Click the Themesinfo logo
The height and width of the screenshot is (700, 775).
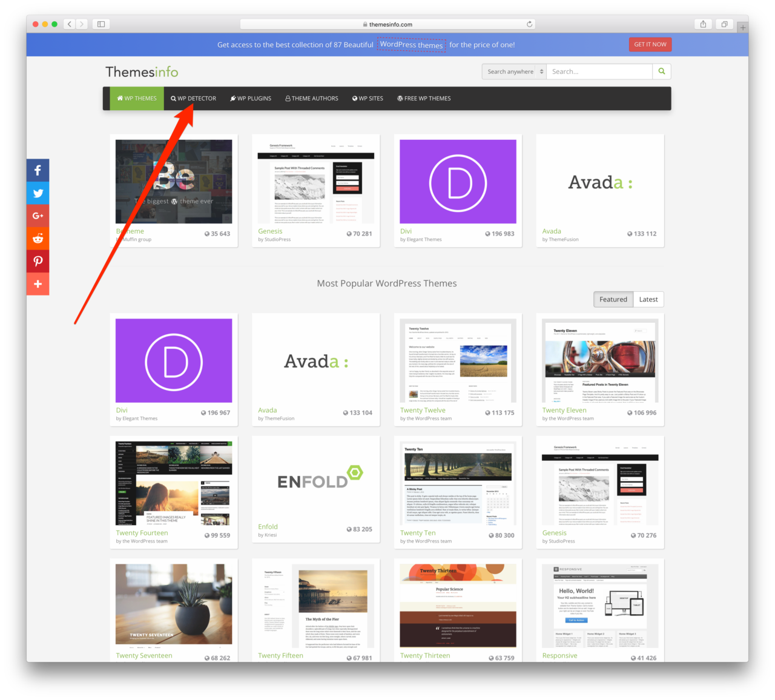[142, 72]
